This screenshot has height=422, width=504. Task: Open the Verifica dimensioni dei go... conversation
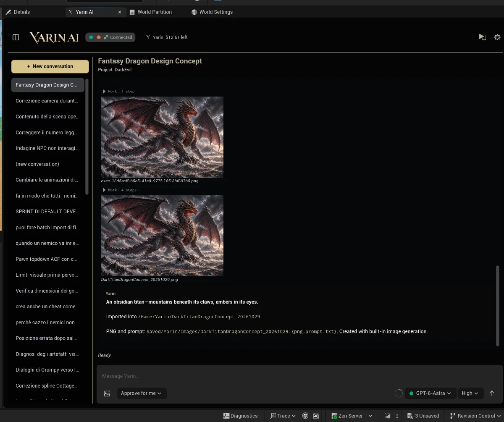coord(48,291)
